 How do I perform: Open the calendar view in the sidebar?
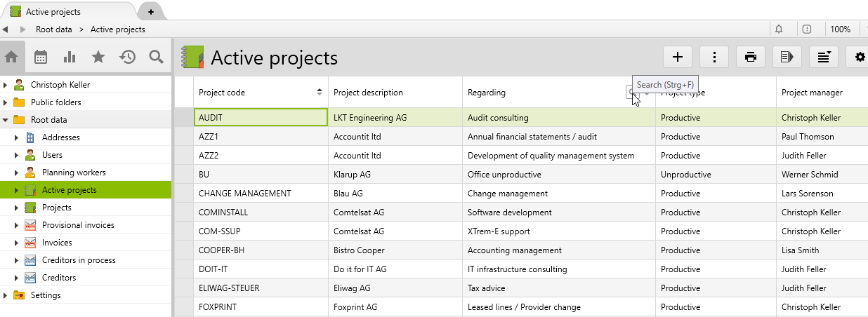pyautogui.click(x=41, y=58)
